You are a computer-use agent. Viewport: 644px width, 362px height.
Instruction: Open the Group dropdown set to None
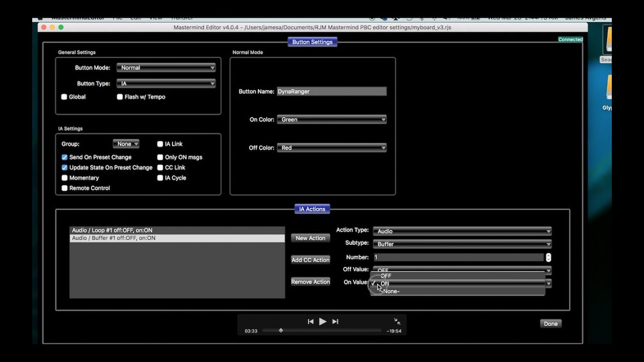coord(126,144)
